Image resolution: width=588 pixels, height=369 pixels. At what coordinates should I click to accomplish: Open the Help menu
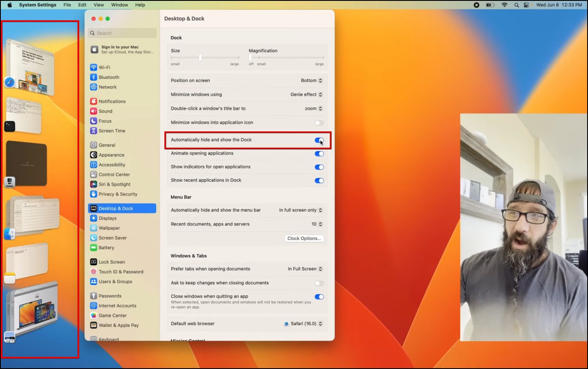(x=140, y=5)
